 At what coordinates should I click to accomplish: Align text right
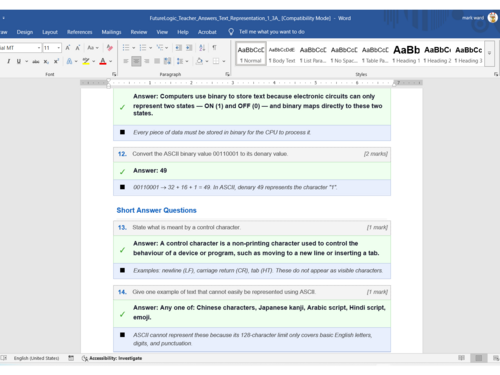[147, 61]
